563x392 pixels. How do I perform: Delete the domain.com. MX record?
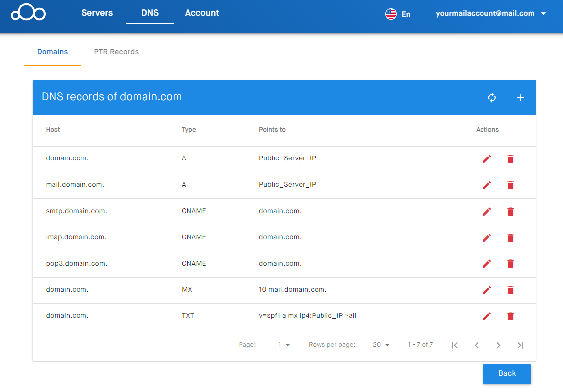tap(510, 290)
